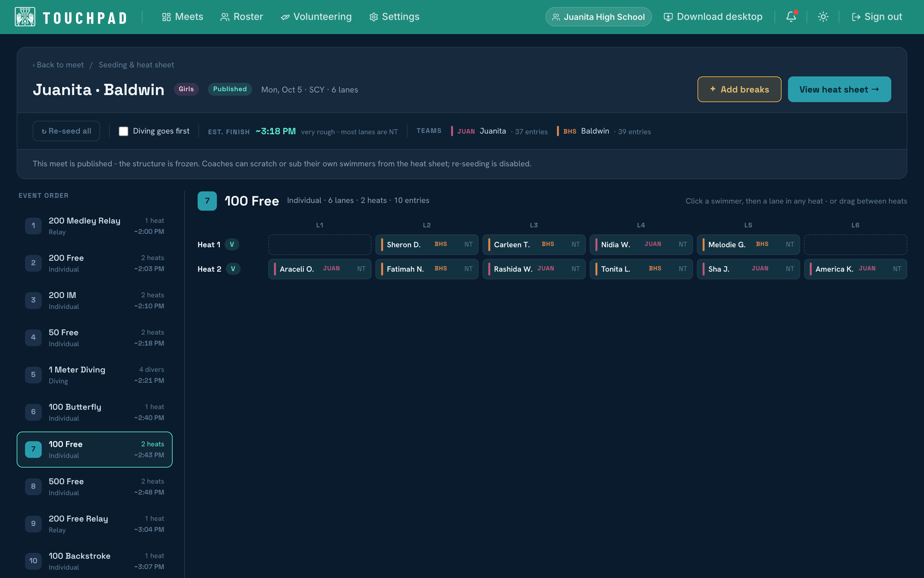Click the ~3:18 PM estimated finish time
The height and width of the screenshot is (578, 924).
[x=276, y=131]
